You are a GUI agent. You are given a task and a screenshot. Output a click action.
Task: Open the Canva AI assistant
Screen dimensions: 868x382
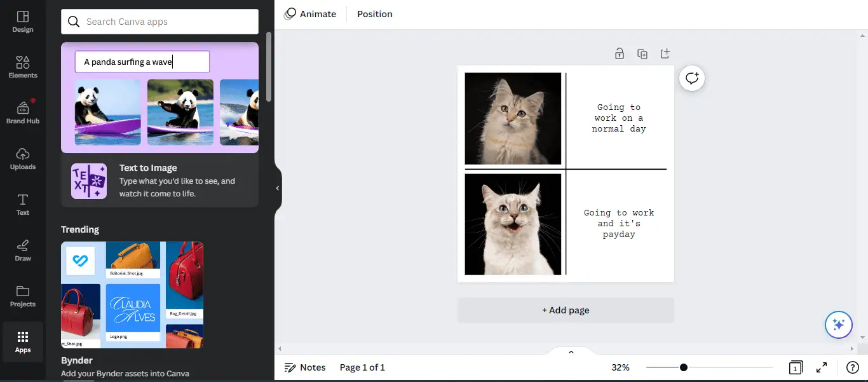[838, 324]
